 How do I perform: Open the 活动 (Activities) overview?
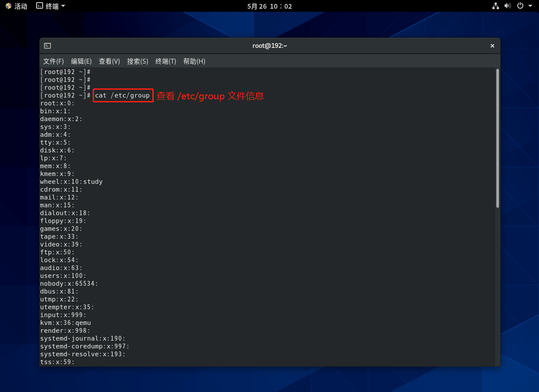pyautogui.click(x=16, y=6)
